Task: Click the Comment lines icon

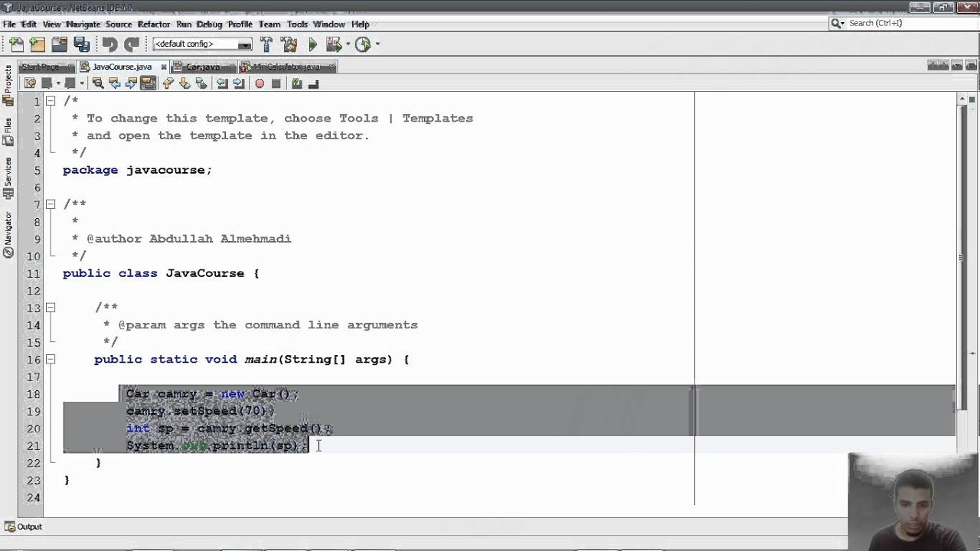Action: 297,83
